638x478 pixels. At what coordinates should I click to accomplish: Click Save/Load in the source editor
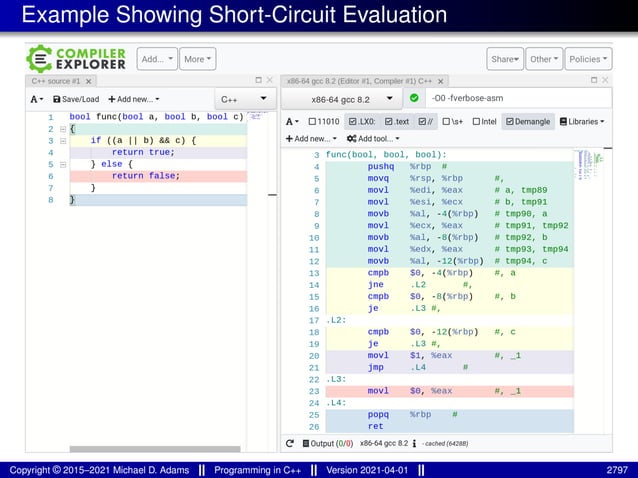point(76,99)
